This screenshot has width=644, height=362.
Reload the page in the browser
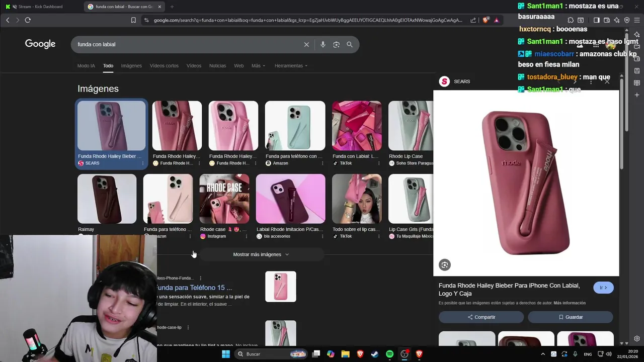click(x=28, y=20)
